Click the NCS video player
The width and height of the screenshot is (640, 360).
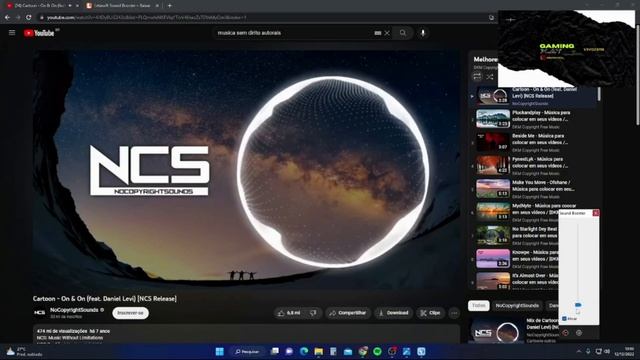coord(247,170)
